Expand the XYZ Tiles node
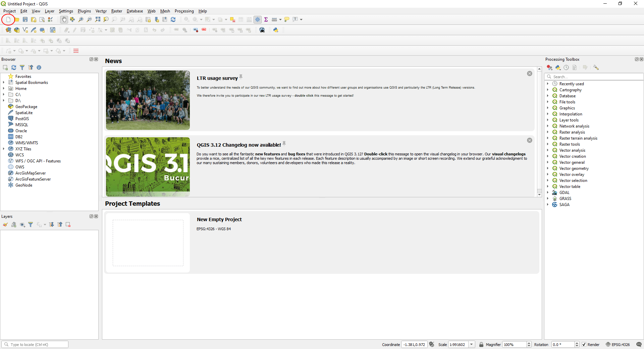 tap(4, 149)
